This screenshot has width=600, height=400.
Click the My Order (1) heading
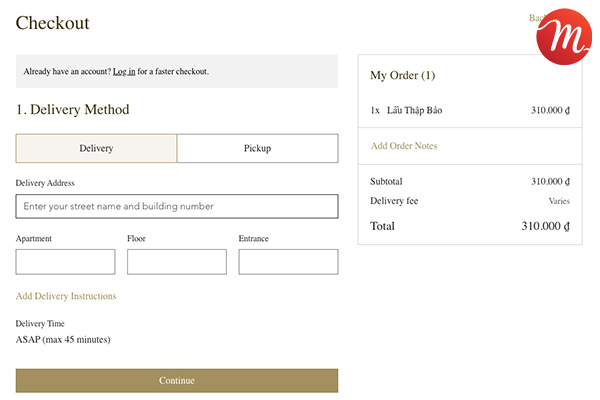tap(402, 75)
